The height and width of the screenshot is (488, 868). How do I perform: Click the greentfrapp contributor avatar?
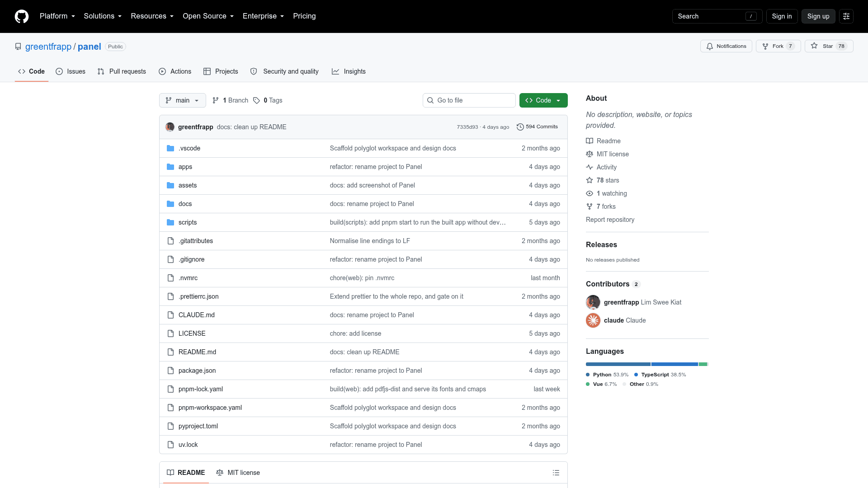pyautogui.click(x=593, y=302)
